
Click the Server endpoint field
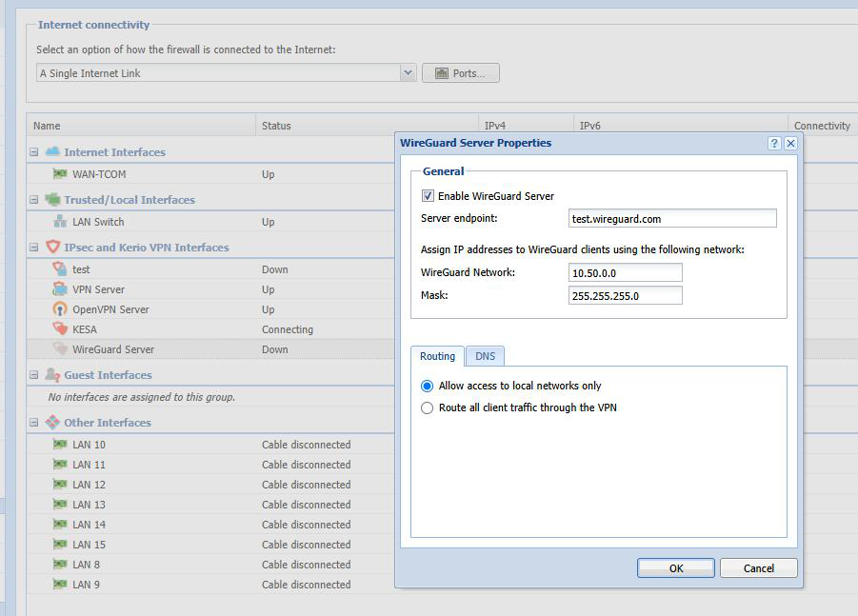click(672, 218)
